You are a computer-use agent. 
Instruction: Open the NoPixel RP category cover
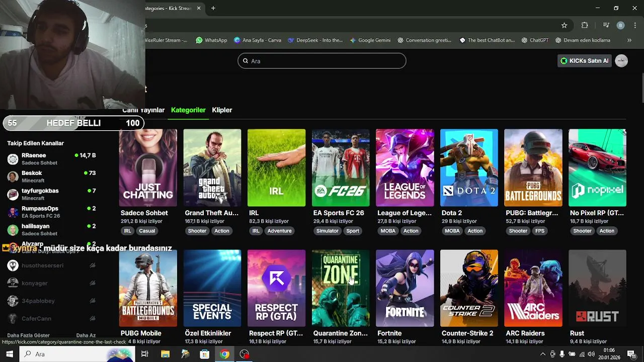click(597, 167)
